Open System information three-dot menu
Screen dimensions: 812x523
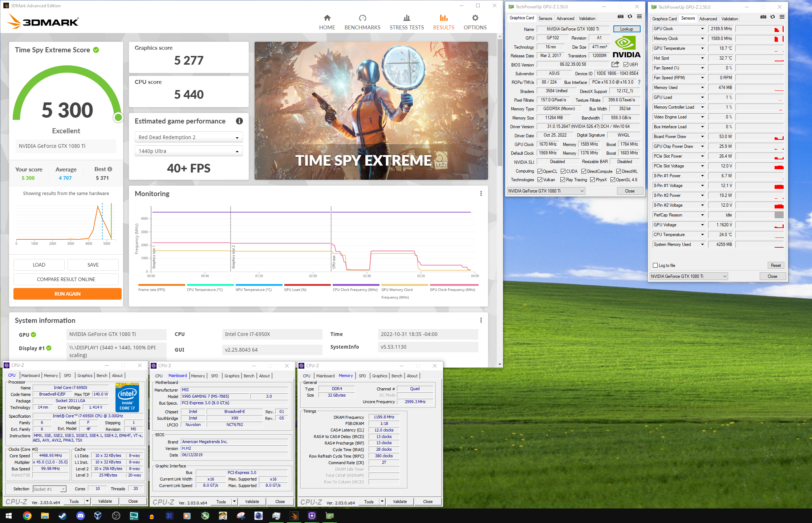pos(481,320)
